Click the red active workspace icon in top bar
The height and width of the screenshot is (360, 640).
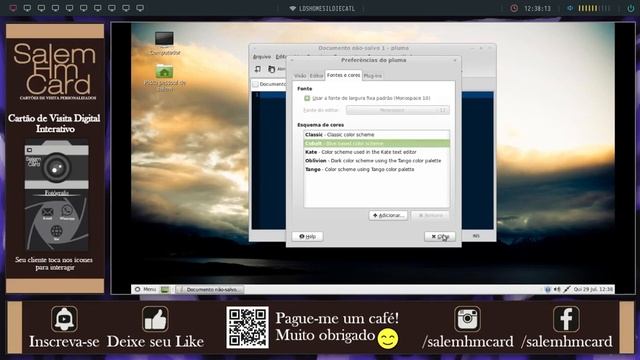[x=13, y=8]
